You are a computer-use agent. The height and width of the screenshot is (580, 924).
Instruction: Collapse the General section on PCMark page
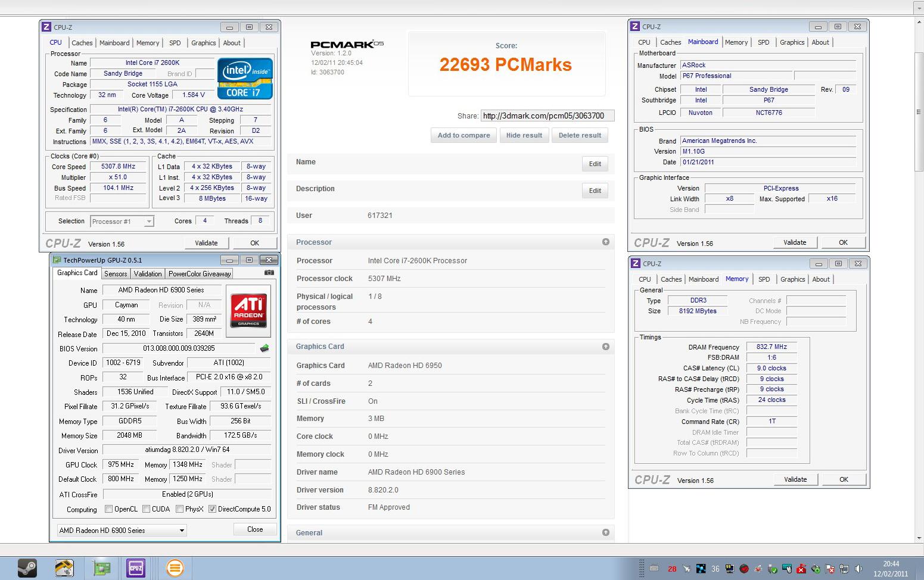coord(606,532)
